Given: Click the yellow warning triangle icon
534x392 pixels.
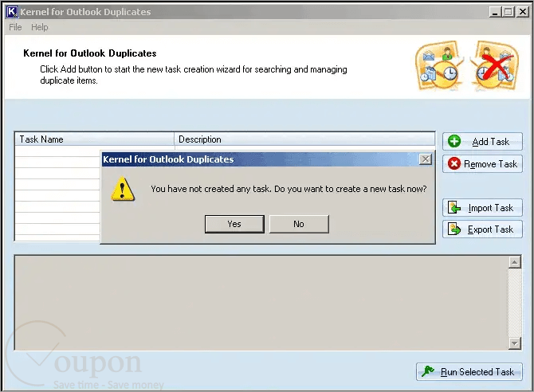Looking at the screenshot, I should 123,189.
